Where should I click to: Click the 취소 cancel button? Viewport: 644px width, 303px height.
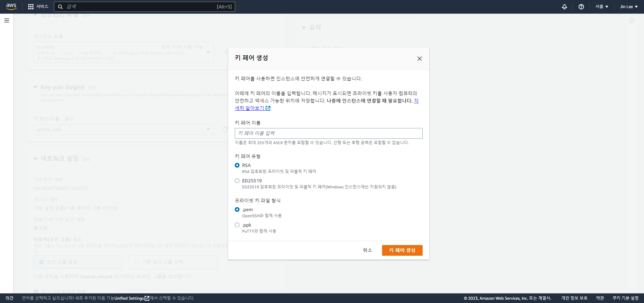tap(367, 250)
